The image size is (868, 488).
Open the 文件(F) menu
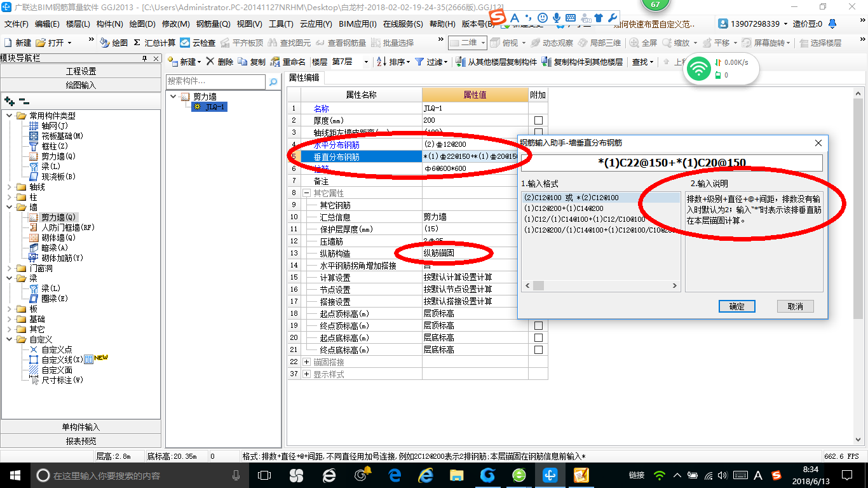[17, 24]
